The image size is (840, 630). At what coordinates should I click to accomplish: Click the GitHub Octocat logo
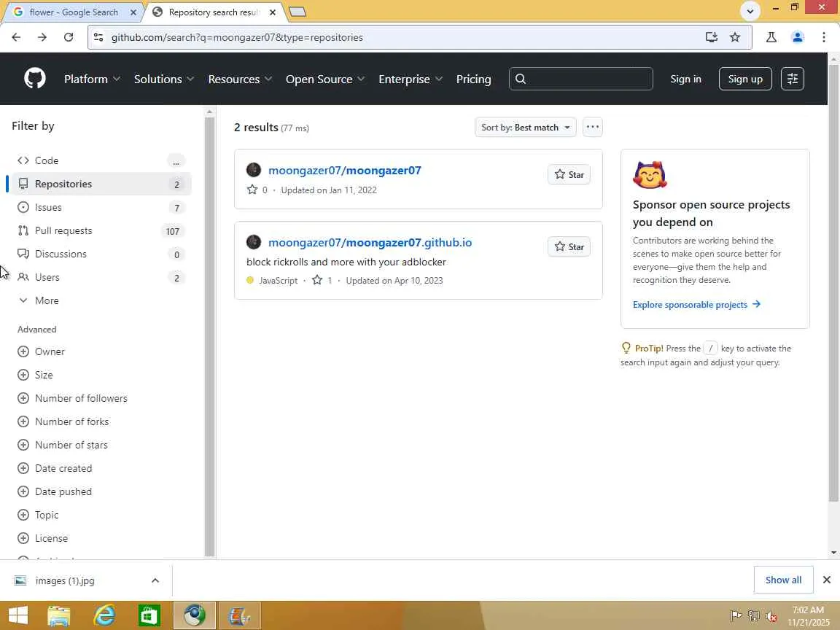click(35, 79)
